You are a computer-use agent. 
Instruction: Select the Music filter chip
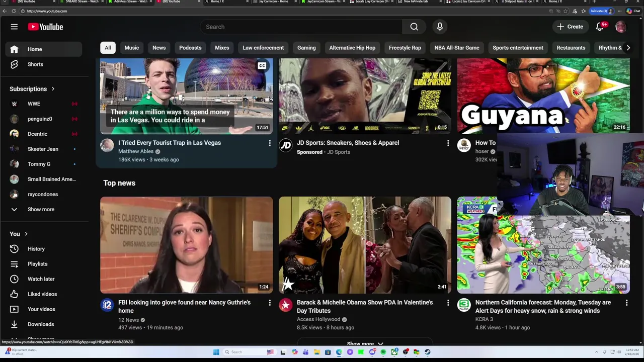[132, 48]
